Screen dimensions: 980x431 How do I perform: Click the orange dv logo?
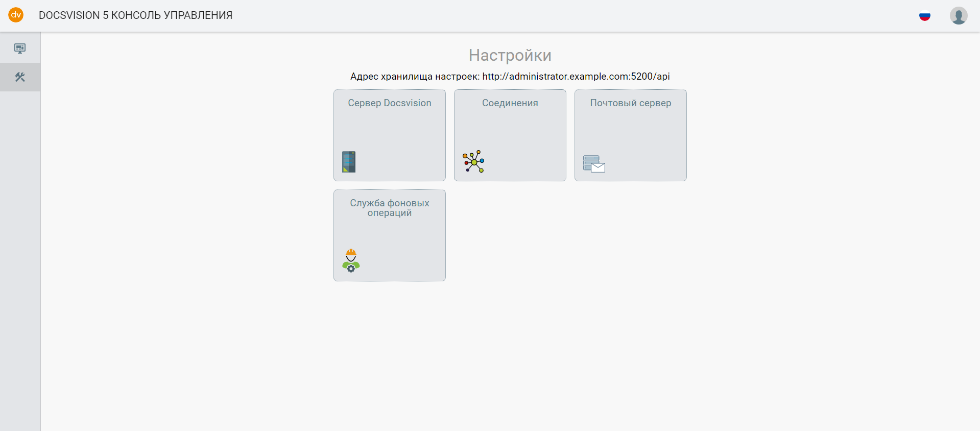[x=16, y=15]
